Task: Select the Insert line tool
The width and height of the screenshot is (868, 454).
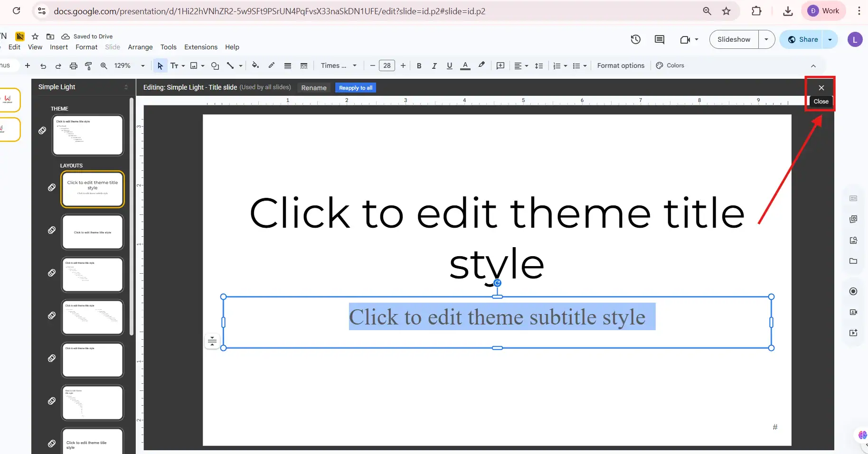Action: (x=231, y=66)
